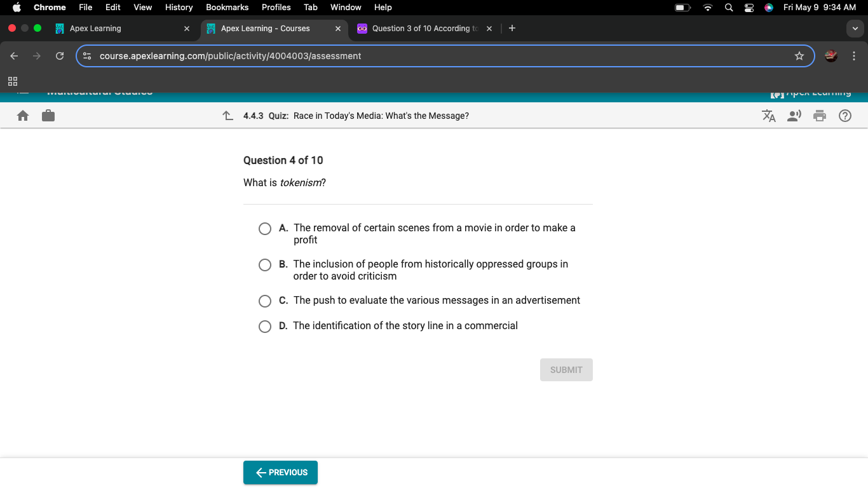Click the PREVIOUS button
The height and width of the screenshot is (488, 868).
(x=280, y=472)
